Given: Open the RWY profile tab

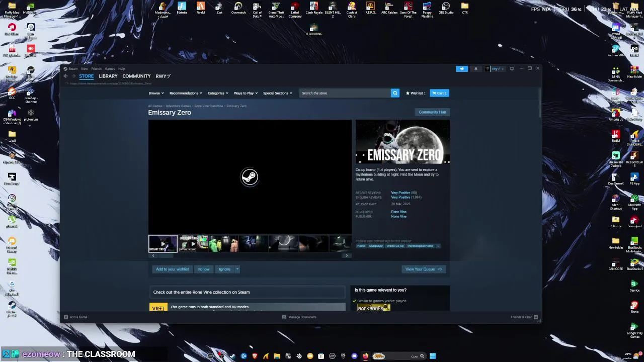Looking at the screenshot, I should pyautogui.click(x=163, y=76).
